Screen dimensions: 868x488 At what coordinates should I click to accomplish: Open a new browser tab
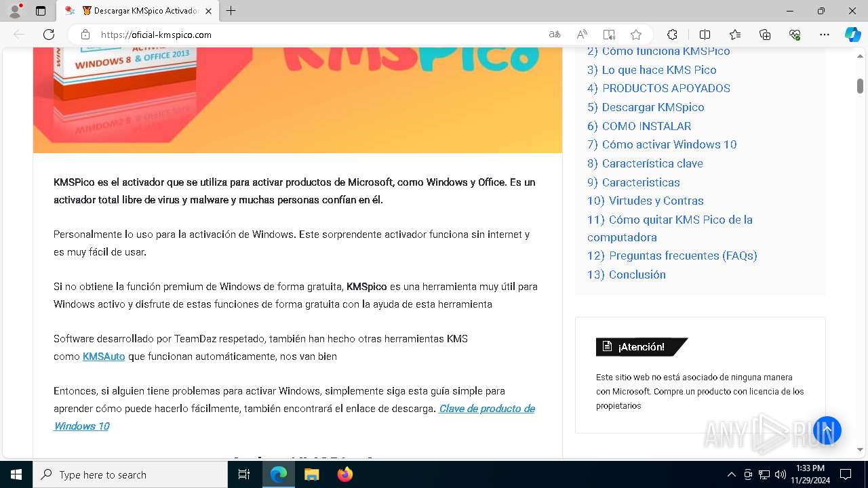(231, 11)
